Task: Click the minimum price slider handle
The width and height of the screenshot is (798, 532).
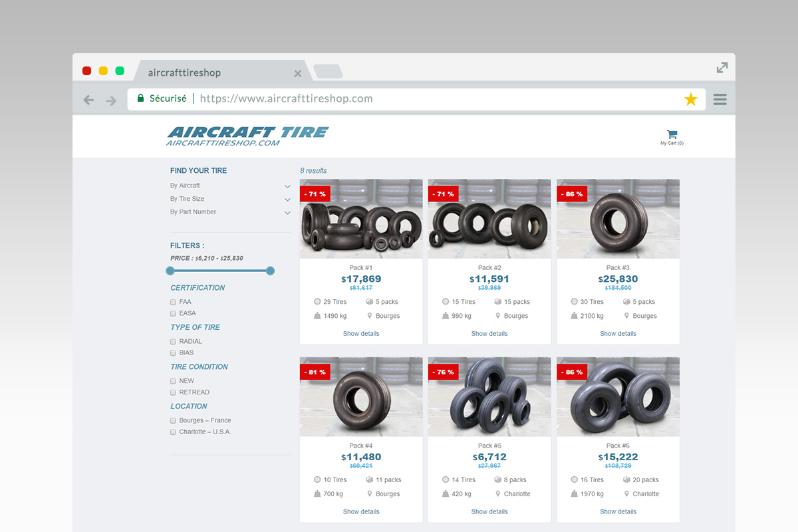Action: pos(170,271)
